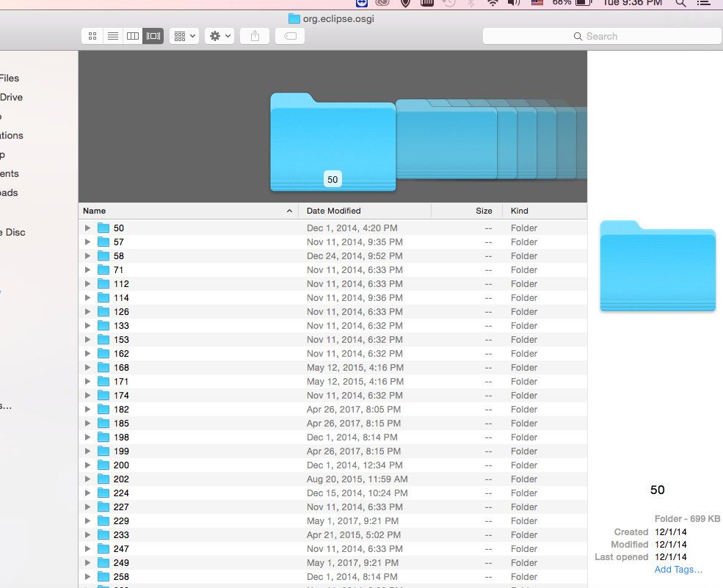Open the Action gear menu
Screen dimensions: 723x588
(219, 36)
